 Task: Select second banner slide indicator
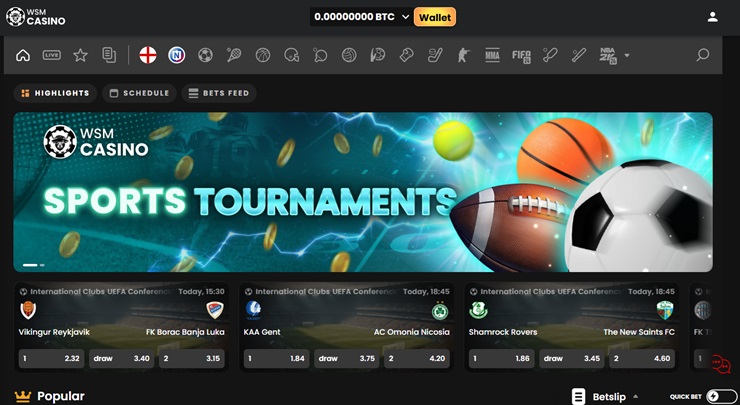click(42, 265)
